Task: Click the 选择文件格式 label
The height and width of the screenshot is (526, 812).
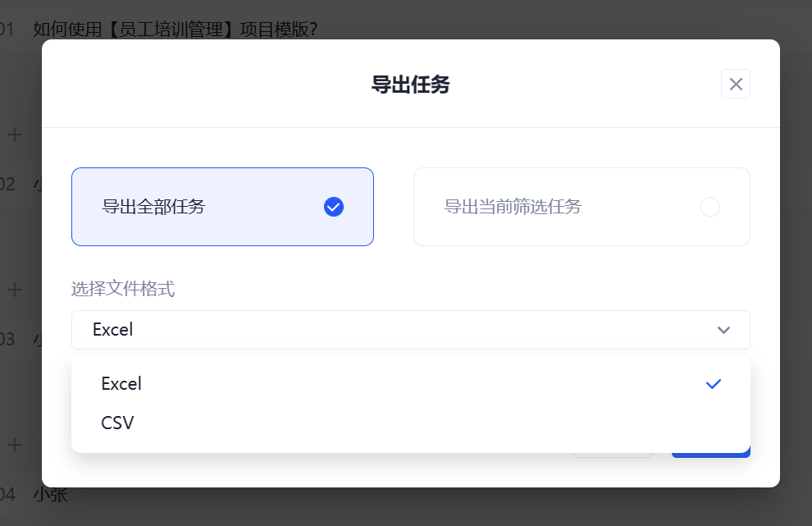Action: [x=122, y=289]
